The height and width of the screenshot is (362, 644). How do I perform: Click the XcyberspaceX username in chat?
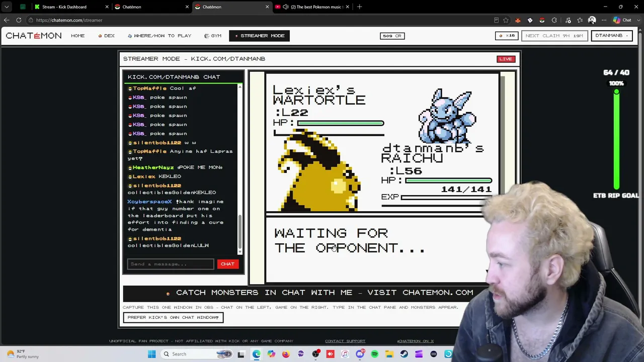[149, 202]
